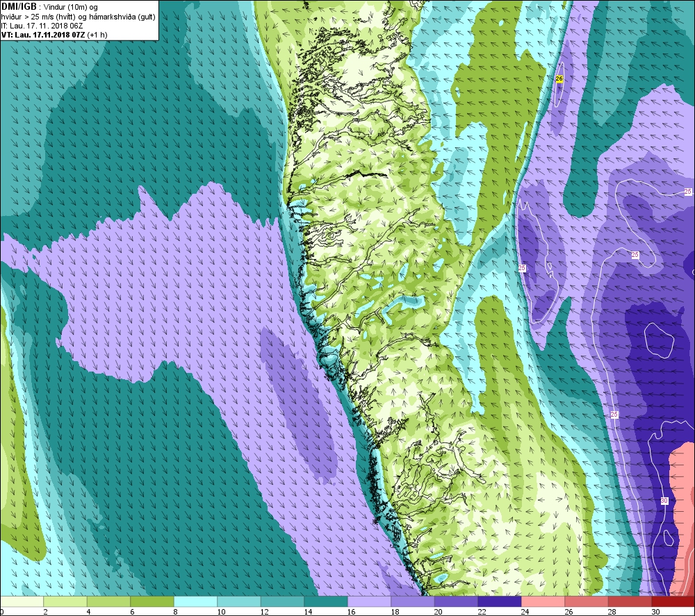Click the scale tick label 20
The image size is (695, 616).
(x=439, y=612)
